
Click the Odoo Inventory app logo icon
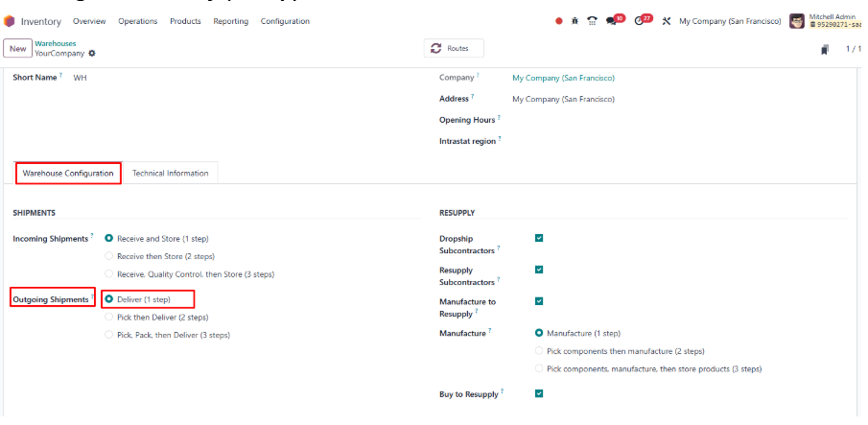click(x=10, y=21)
